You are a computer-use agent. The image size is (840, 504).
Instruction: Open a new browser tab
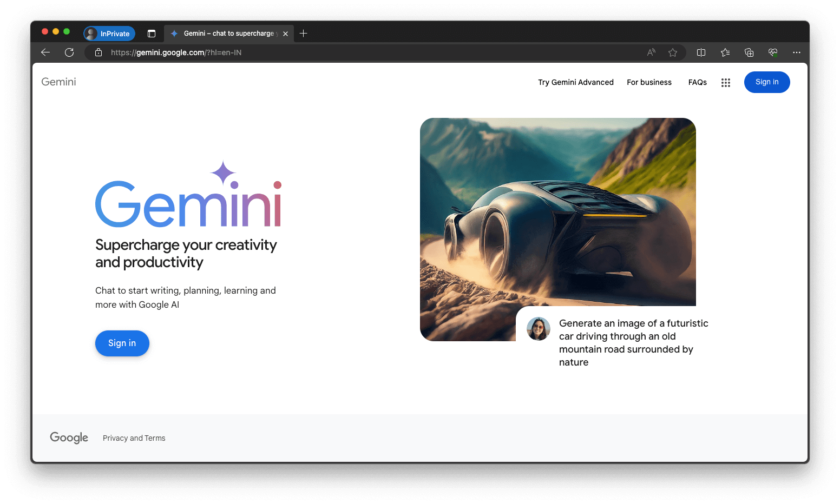click(x=303, y=33)
